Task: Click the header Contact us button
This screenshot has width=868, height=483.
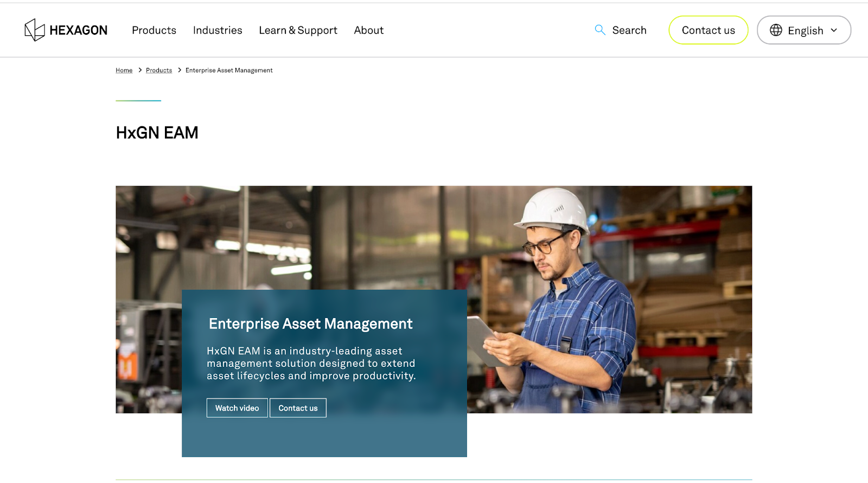Action: click(x=708, y=30)
